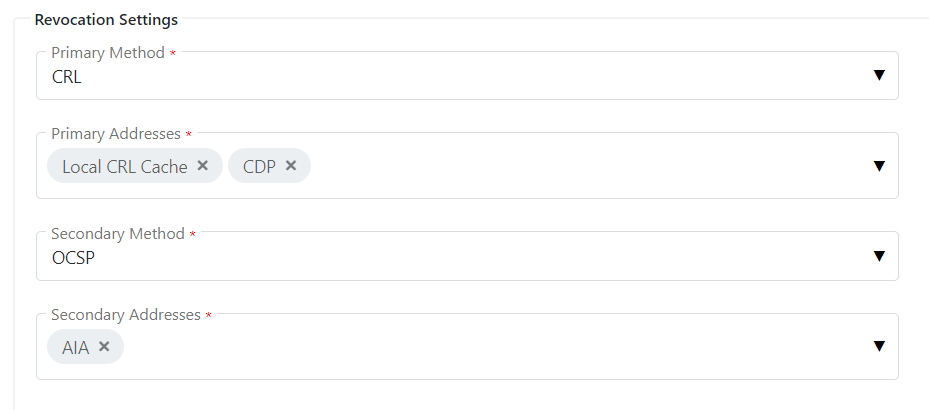This screenshot has width=929, height=410.
Task: Expand the Primary Method dropdown arrow
Action: 879,75
